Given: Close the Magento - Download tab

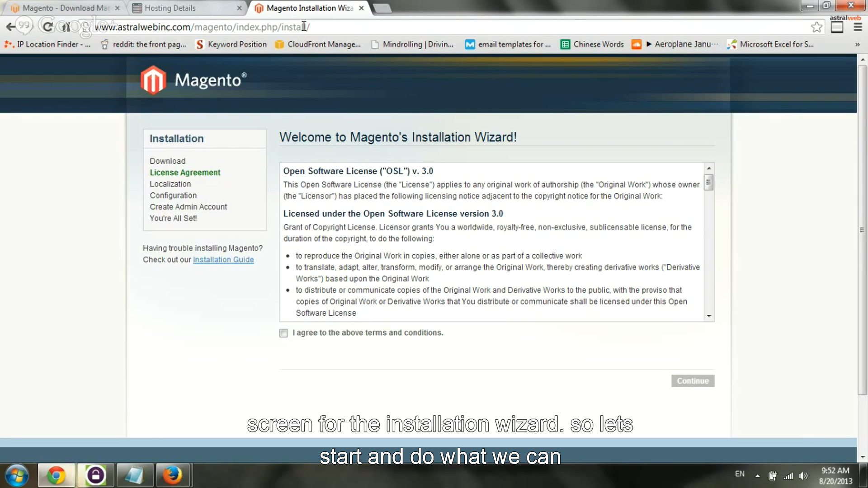Looking at the screenshot, I should coord(118,8).
